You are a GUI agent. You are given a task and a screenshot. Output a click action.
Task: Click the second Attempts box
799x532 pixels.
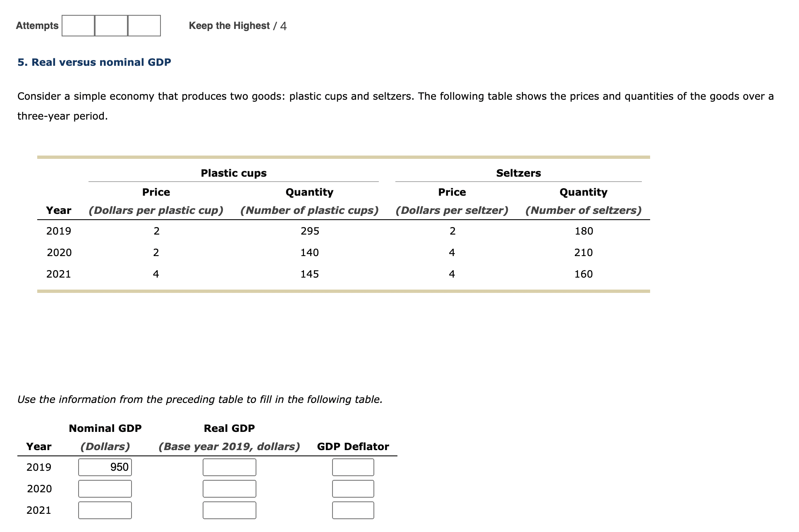pyautogui.click(x=111, y=26)
